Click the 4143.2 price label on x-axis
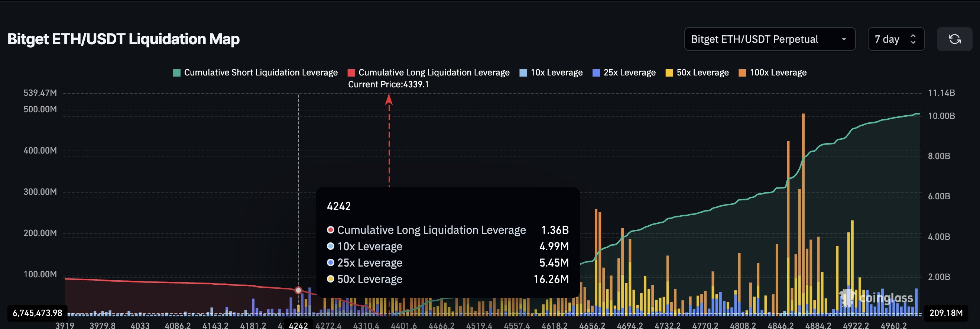This screenshot has width=980, height=329. pos(215,325)
